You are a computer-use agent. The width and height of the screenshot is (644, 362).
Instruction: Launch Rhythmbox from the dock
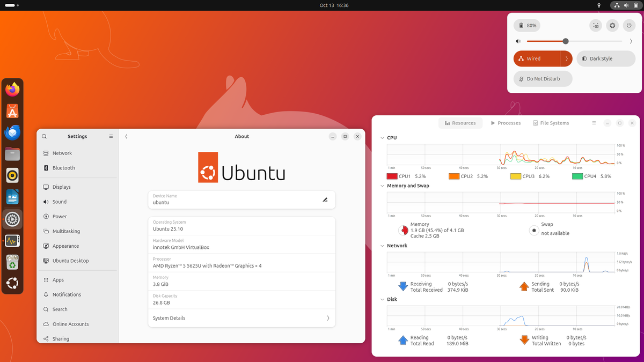(x=12, y=176)
